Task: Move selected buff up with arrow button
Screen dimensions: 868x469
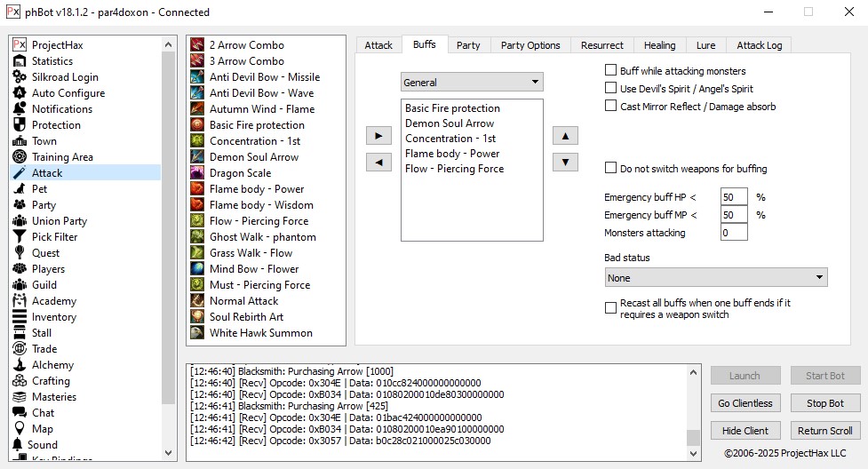Action: click(x=565, y=137)
